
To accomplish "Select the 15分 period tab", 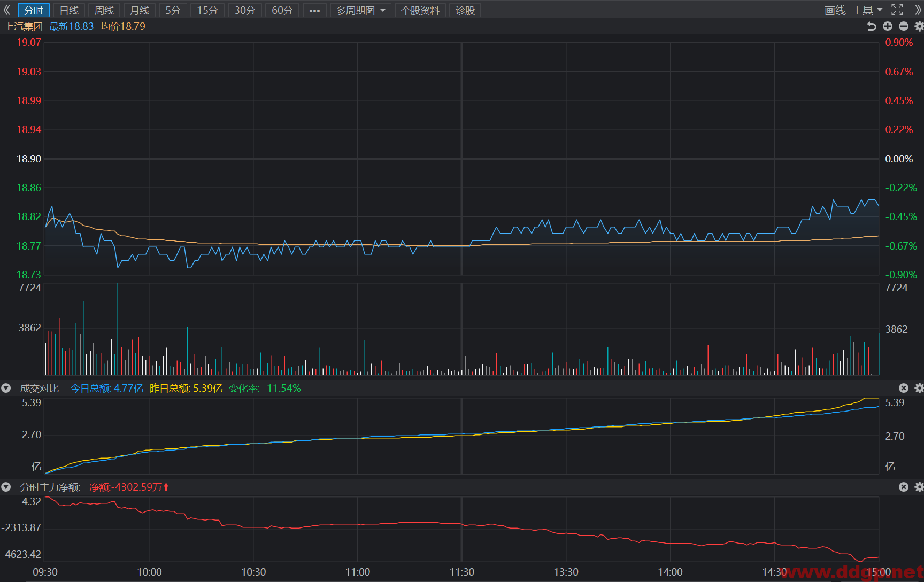I will [207, 10].
